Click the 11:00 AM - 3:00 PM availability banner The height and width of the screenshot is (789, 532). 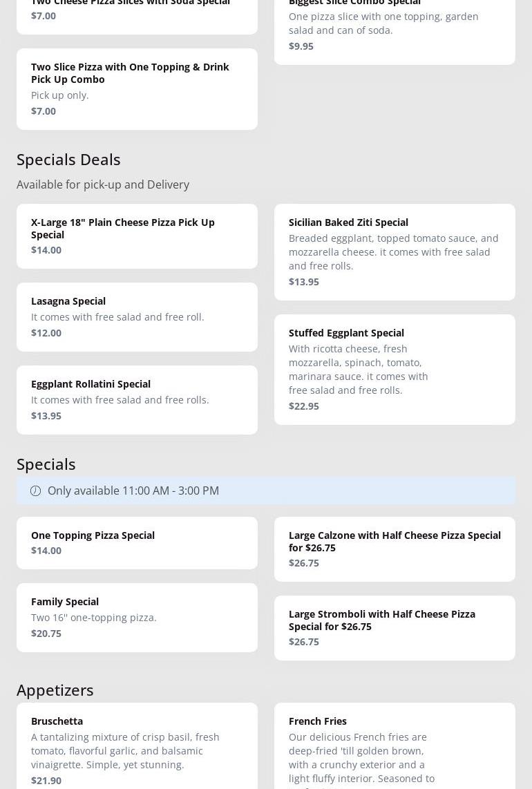pyautogui.click(x=266, y=491)
